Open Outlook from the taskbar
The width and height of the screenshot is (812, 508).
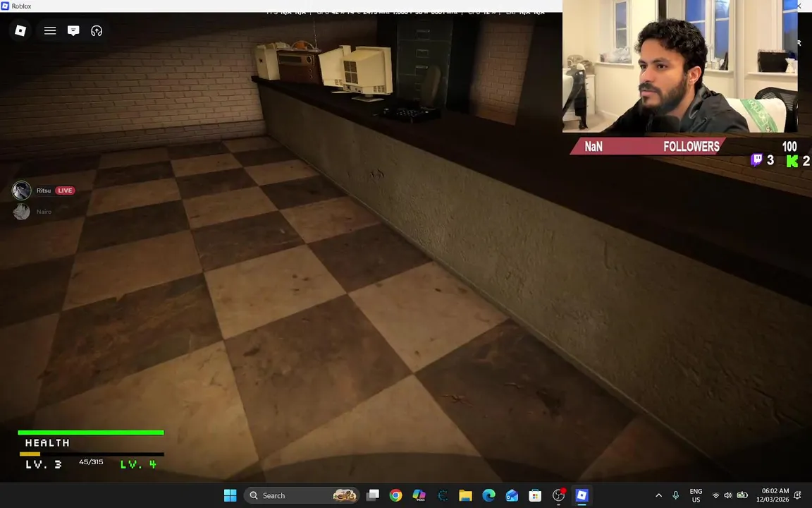[512, 495]
